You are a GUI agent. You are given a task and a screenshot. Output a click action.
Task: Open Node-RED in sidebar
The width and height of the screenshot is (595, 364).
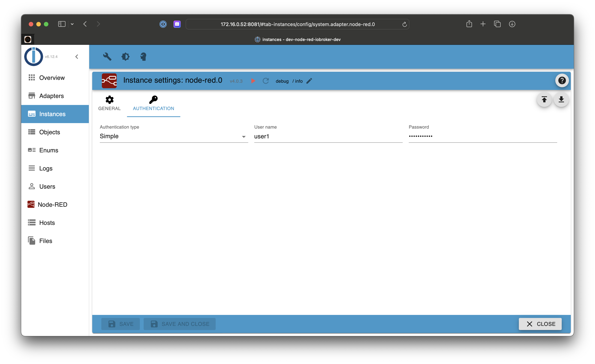(55, 204)
